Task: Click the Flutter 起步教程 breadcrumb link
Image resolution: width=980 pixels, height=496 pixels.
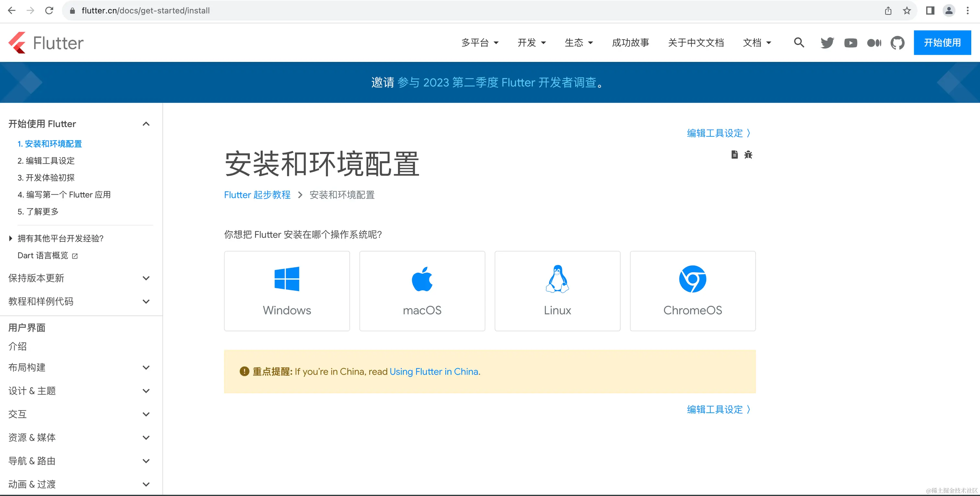Action: [x=257, y=195]
